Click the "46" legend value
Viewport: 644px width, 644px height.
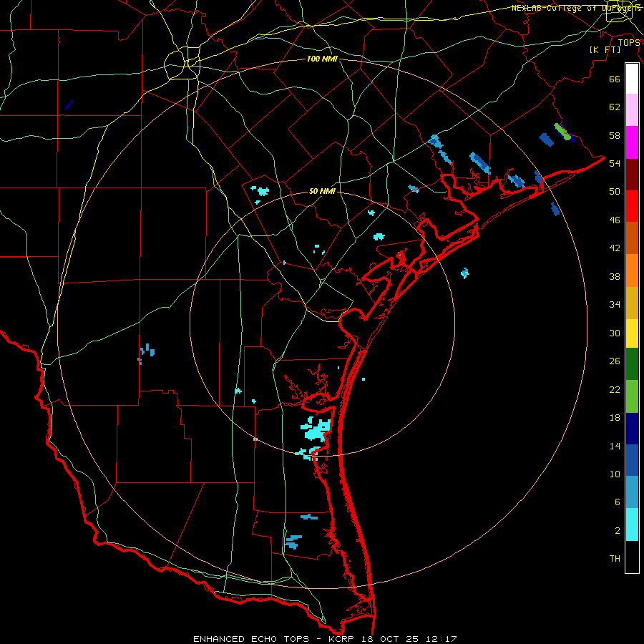click(615, 220)
